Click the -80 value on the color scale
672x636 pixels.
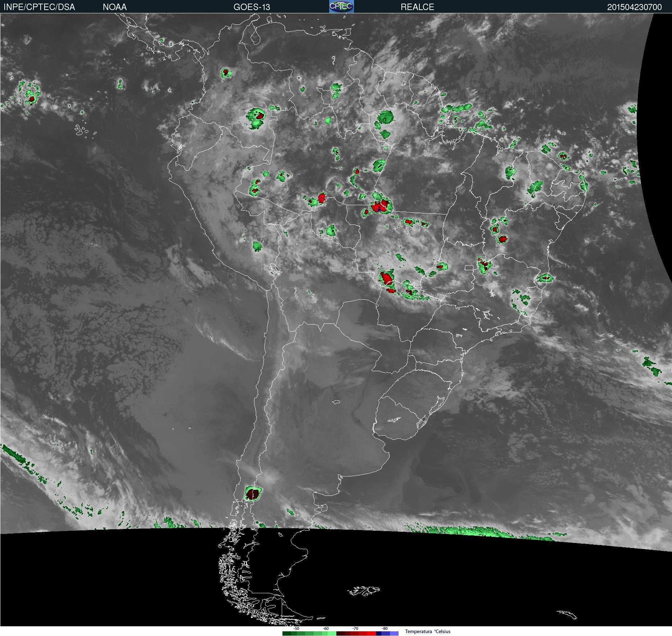(385, 628)
